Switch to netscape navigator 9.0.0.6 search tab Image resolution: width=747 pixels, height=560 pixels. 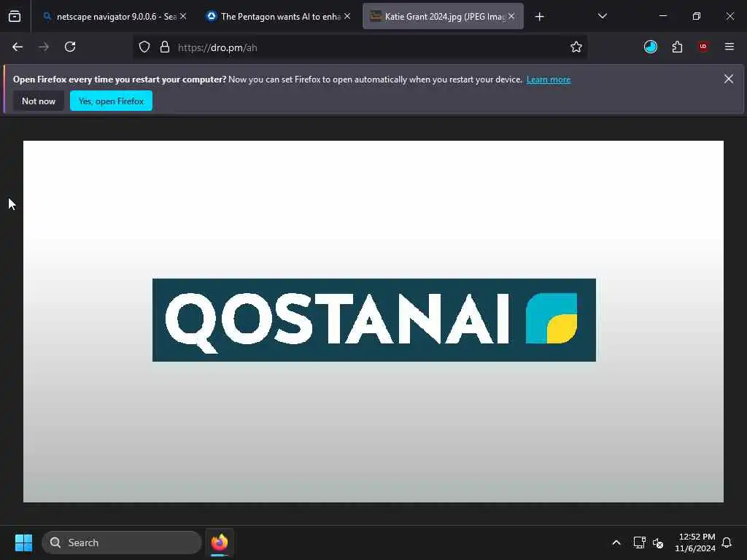click(x=115, y=17)
